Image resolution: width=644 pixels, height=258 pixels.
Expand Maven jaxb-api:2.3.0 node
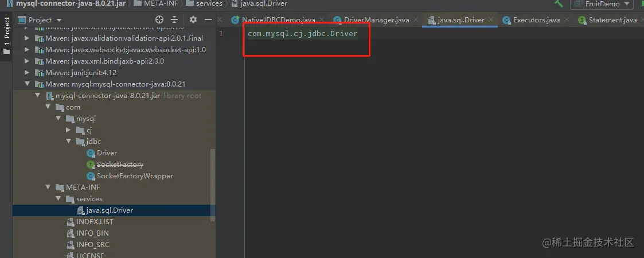click(27, 61)
